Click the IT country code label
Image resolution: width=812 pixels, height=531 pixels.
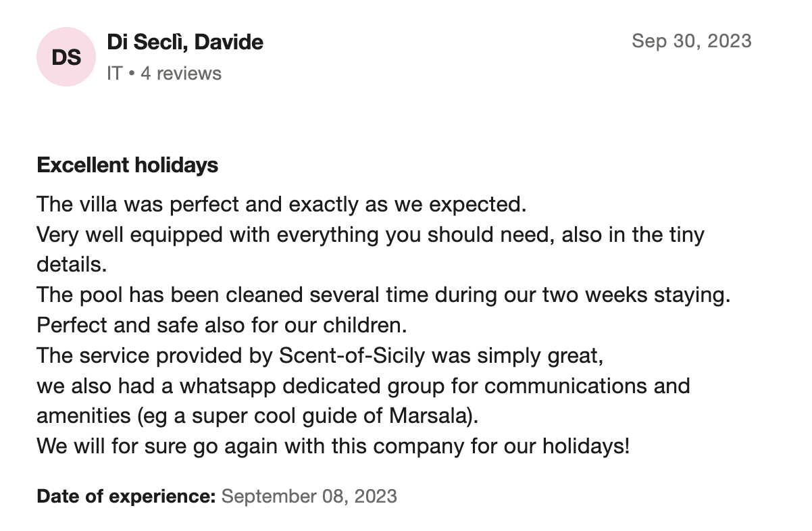click(114, 73)
